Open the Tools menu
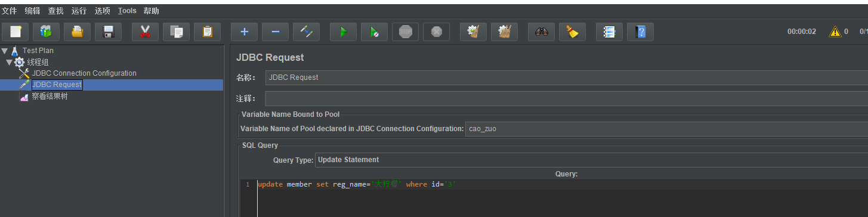The image size is (868, 217). click(127, 11)
